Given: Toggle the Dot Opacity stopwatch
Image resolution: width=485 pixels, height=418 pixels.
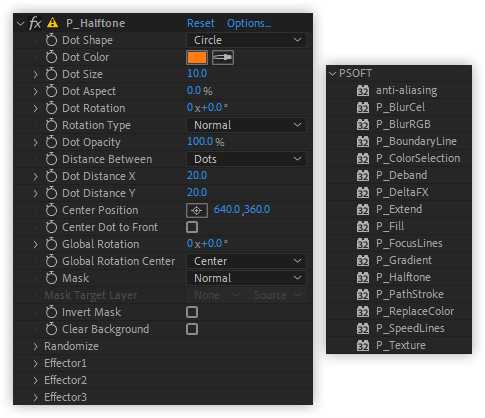Looking at the screenshot, I should click(51, 142).
